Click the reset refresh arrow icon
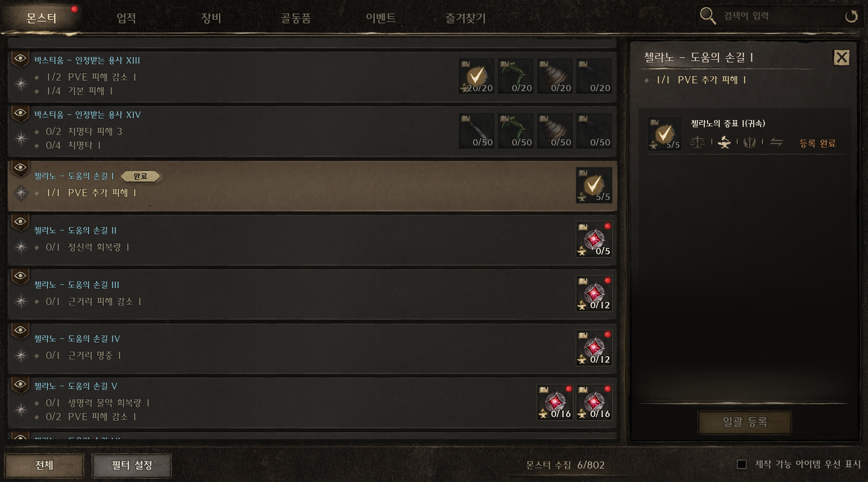Screen dimensions: 868x482 coord(851,17)
